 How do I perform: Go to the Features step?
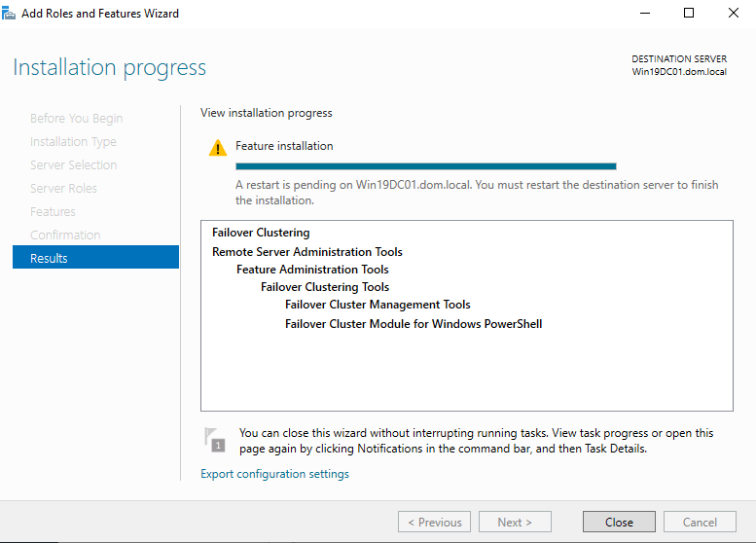pos(53,211)
